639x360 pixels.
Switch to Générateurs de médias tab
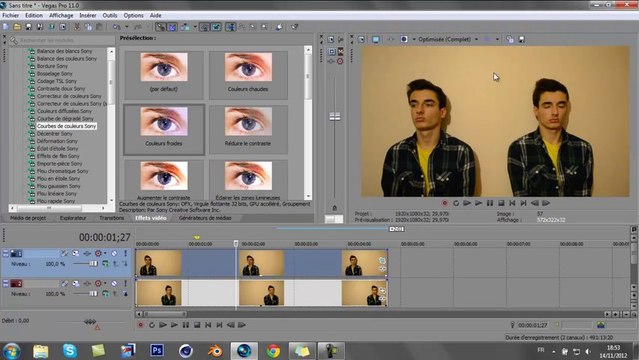(205, 218)
